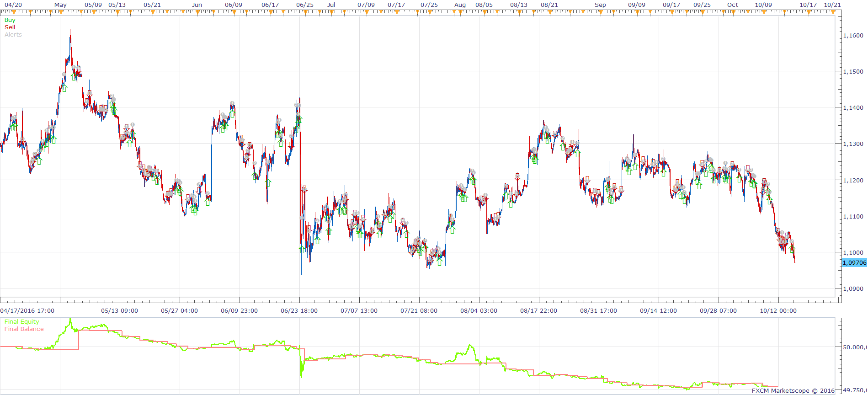Click the 10/17 top axis date

[x=808, y=5]
